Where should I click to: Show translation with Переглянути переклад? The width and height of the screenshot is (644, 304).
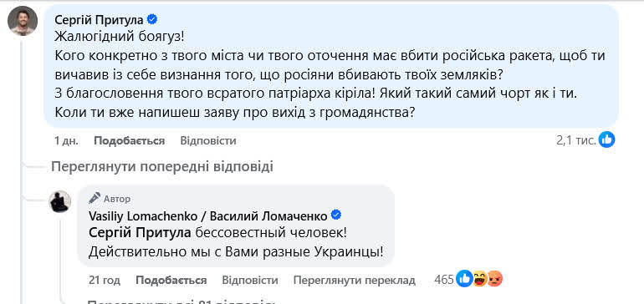355,281
